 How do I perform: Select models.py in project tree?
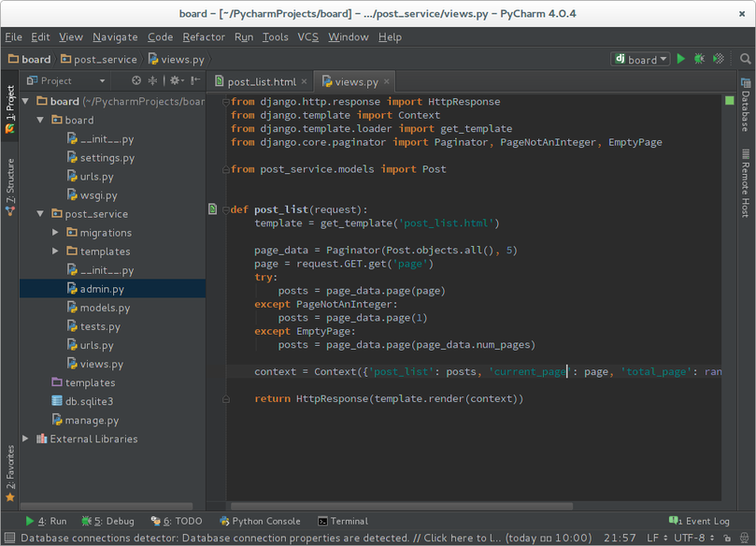click(x=99, y=308)
